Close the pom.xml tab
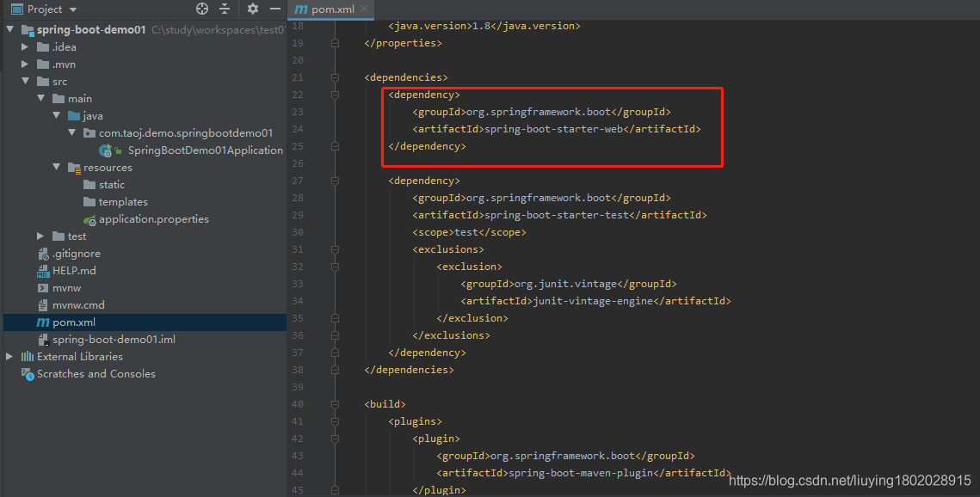The height and width of the screenshot is (497, 980). [364, 9]
